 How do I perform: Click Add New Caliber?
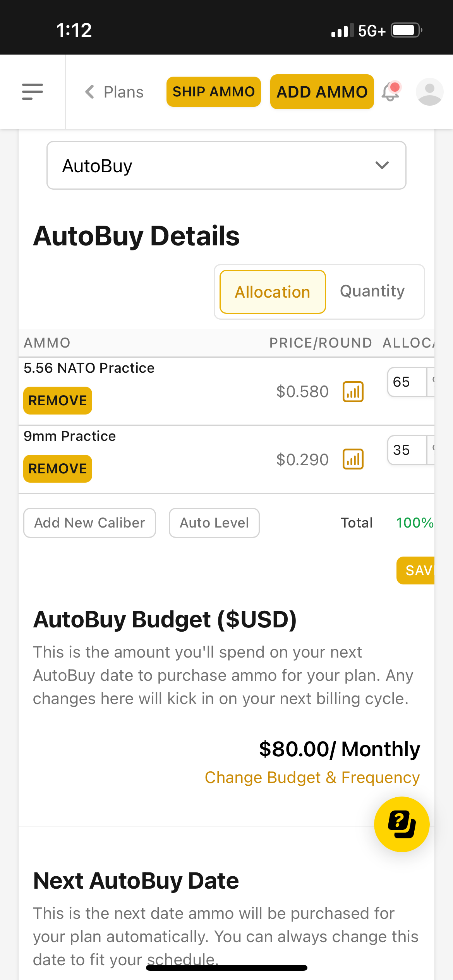click(90, 523)
